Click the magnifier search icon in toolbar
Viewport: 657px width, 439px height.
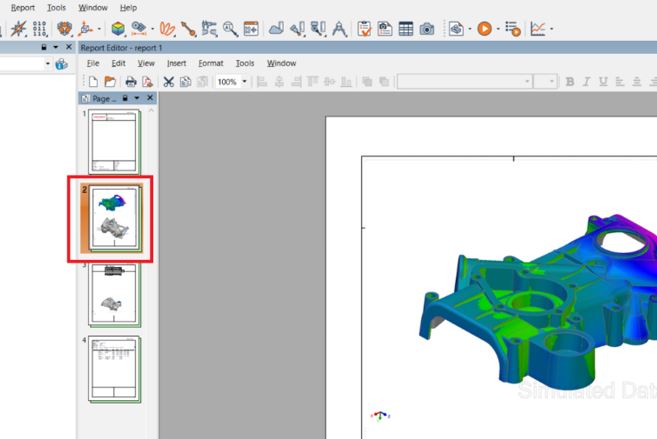point(230,29)
